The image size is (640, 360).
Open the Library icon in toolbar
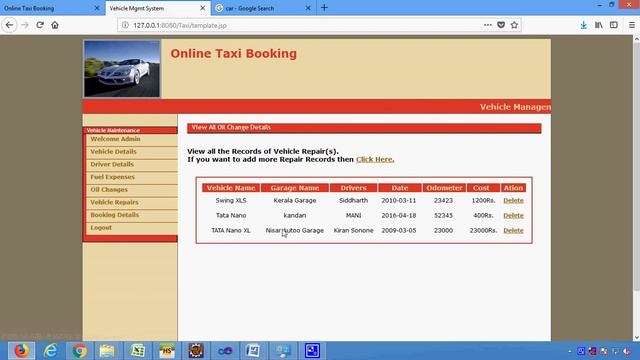pos(599,25)
